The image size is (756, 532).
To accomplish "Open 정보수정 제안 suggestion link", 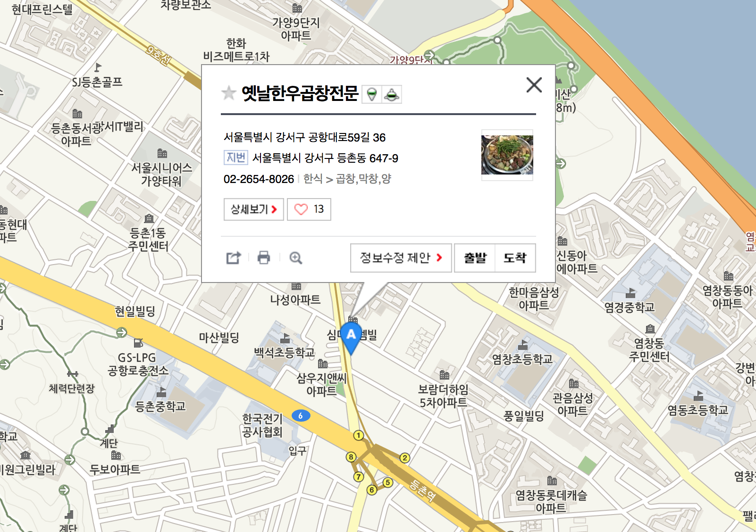I will point(401,258).
